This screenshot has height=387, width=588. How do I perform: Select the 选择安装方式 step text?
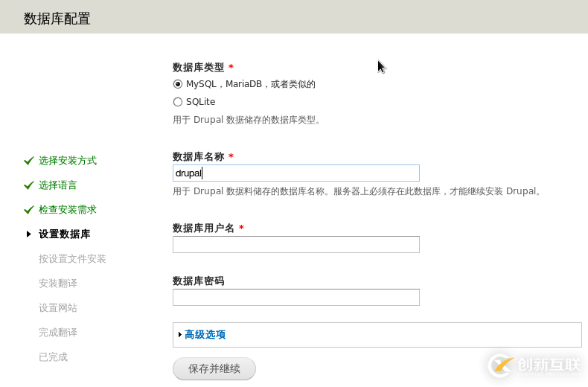pyautogui.click(x=68, y=161)
